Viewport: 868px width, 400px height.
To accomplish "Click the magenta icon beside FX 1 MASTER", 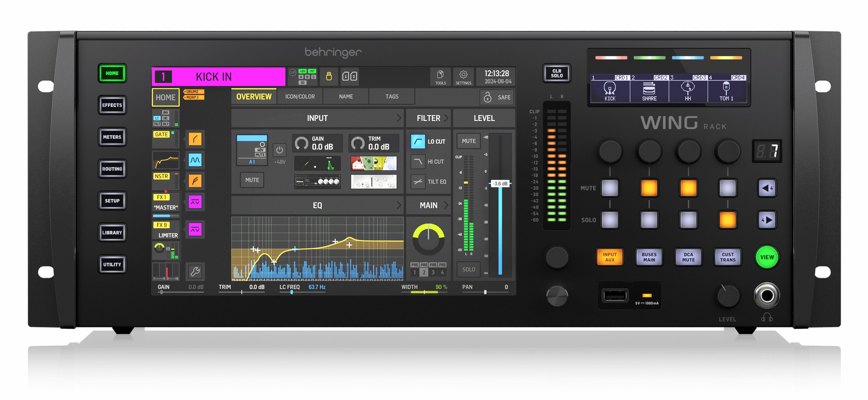I will pos(195,202).
